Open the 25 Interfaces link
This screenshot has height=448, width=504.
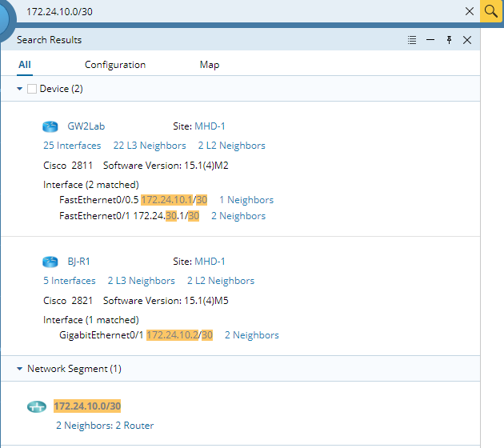[72, 146]
